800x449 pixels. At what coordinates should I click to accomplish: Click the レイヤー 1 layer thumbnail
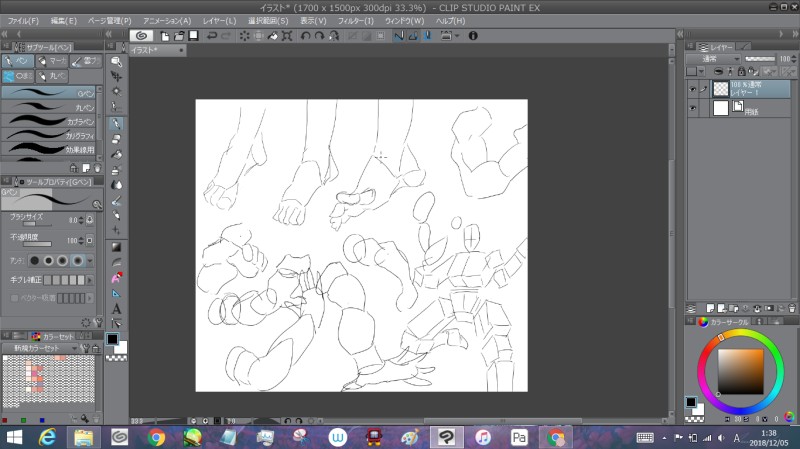(x=720, y=89)
